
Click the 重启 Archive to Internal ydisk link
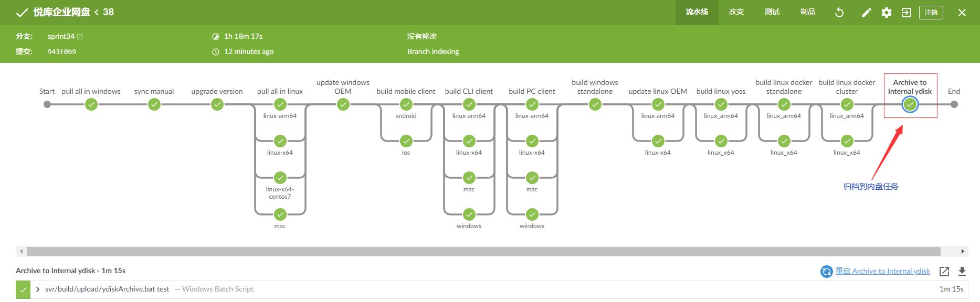pyautogui.click(x=883, y=271)
